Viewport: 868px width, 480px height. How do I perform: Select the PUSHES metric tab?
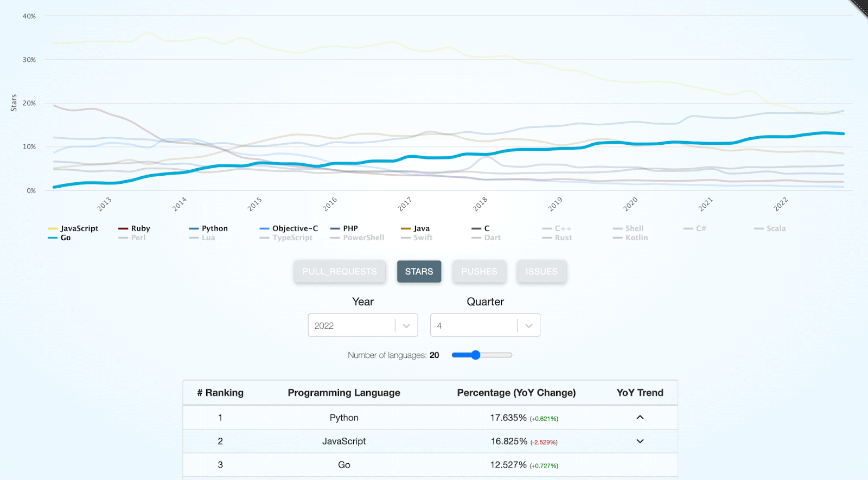pyautogui.click(x=479, y=271)
